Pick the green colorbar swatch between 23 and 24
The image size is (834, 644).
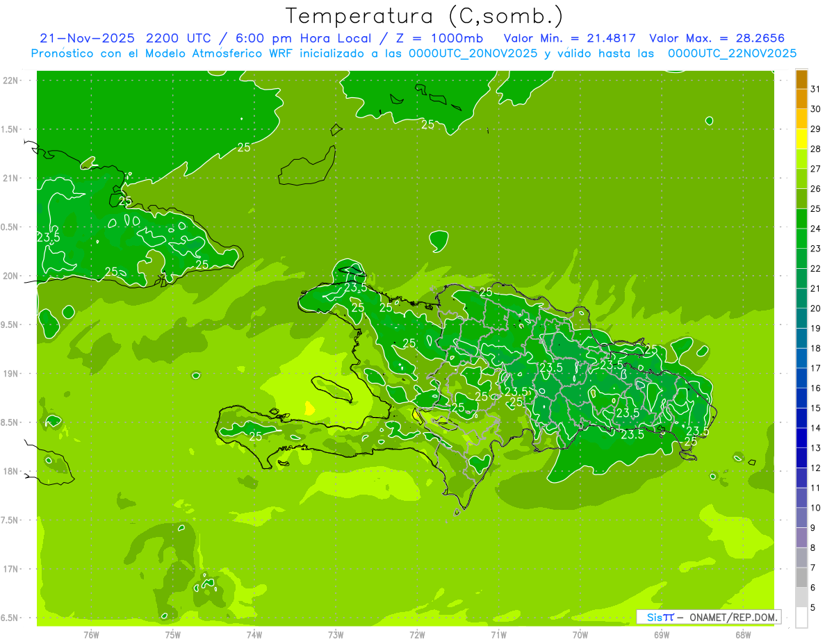(801, 239)
